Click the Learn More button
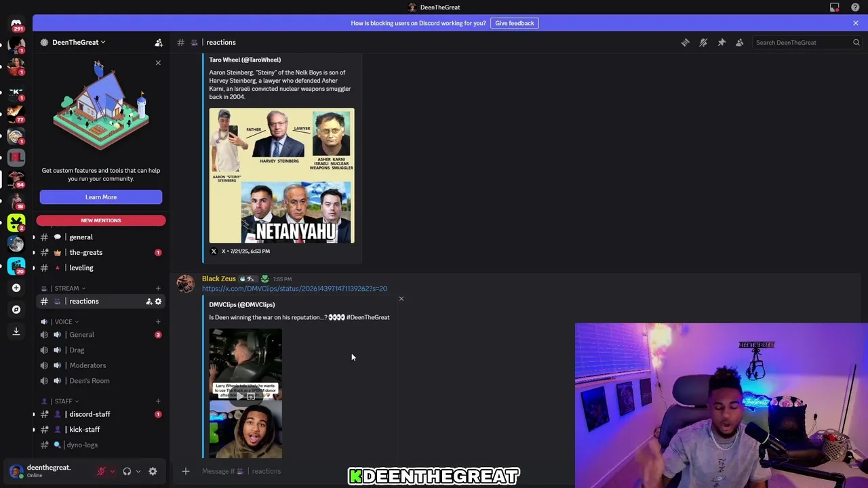Screen dimensions: 868x488 [x=101, y=197]
